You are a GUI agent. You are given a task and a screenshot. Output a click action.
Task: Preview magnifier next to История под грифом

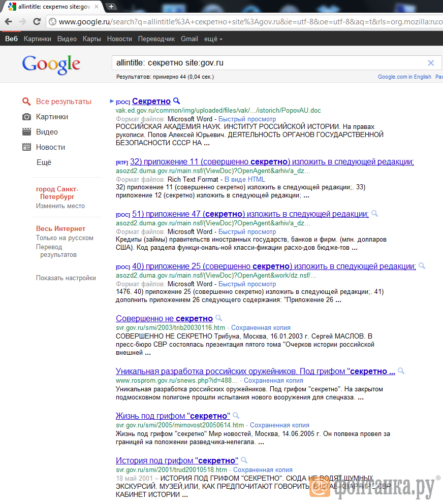click(244, 460)
